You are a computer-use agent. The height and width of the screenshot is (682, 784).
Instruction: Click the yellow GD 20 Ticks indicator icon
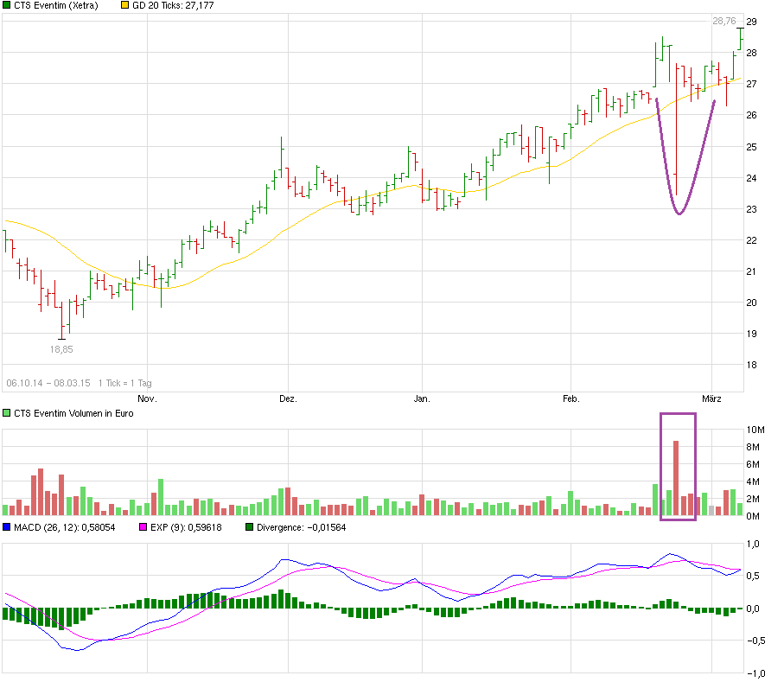click(x=124, y=5)
